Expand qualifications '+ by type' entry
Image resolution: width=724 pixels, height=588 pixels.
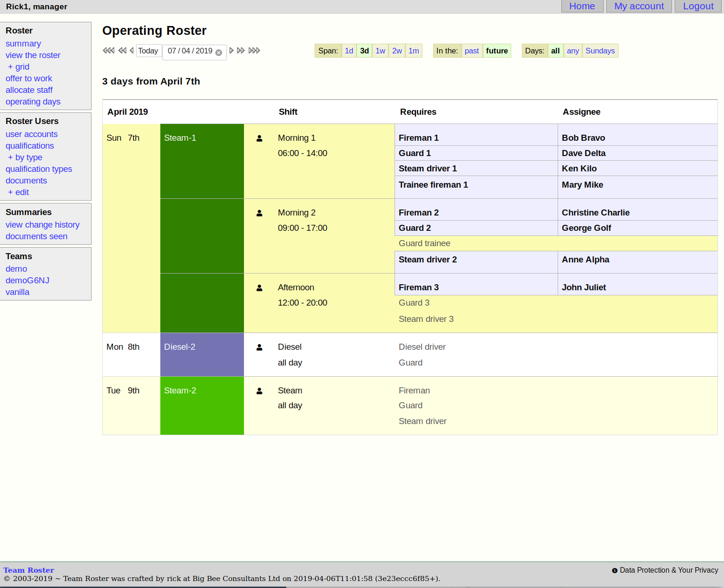[25, 157]
